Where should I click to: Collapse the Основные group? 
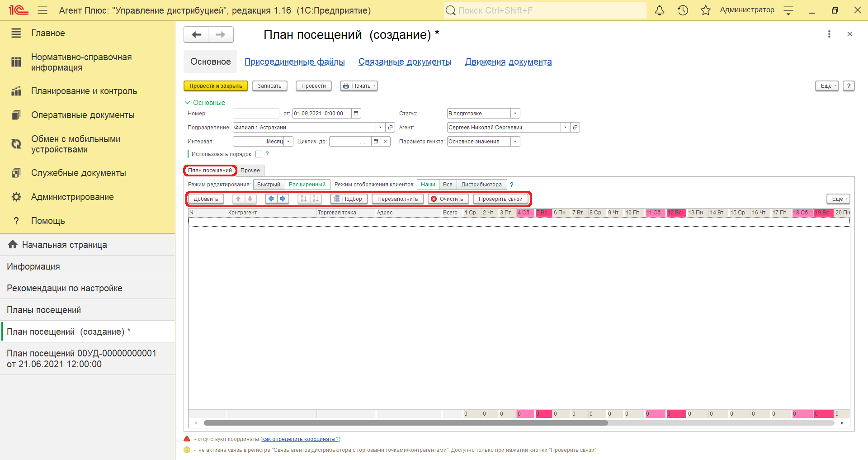point(205,103)
